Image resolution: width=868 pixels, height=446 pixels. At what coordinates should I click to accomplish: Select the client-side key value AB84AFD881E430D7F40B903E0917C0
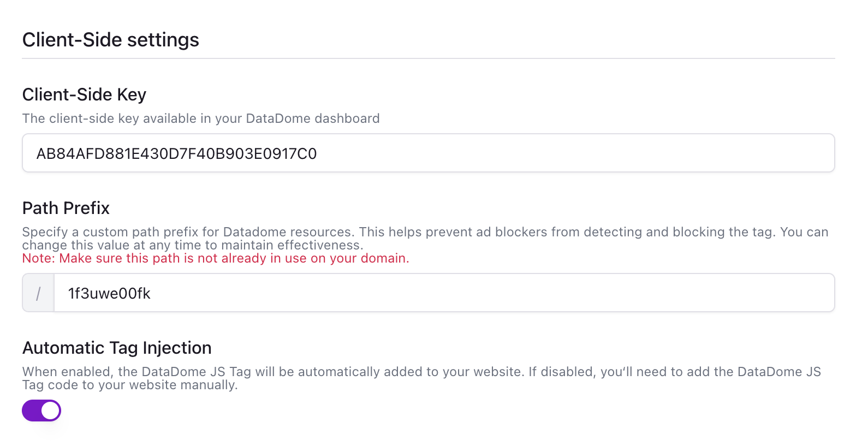(176, 153)
